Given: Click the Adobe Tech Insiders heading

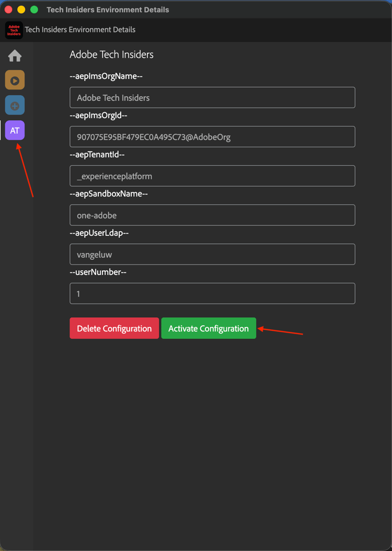Looking at the screenshot, I should pyautogui.click(x=111, y=54).
